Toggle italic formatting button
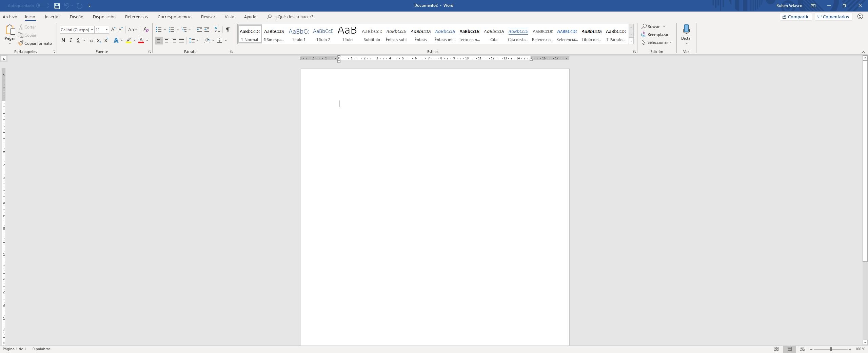This screenshot has width=868, height=353. (71, 40)
